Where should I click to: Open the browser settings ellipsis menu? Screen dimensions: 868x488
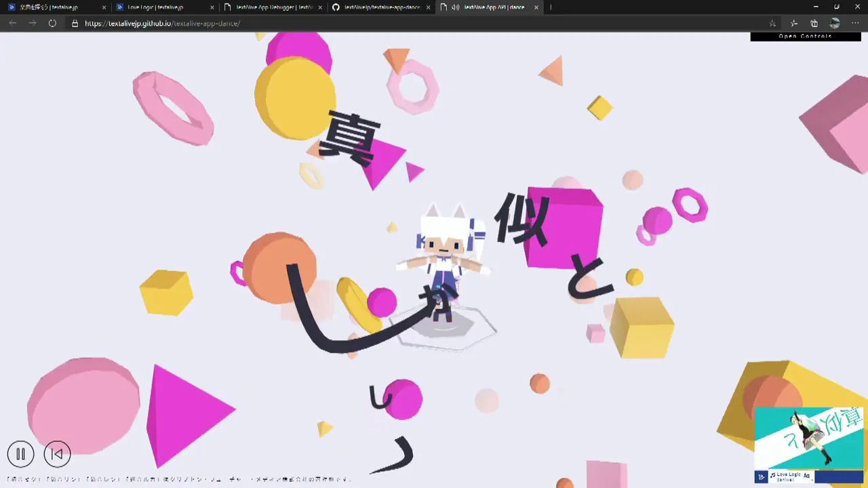855,23
